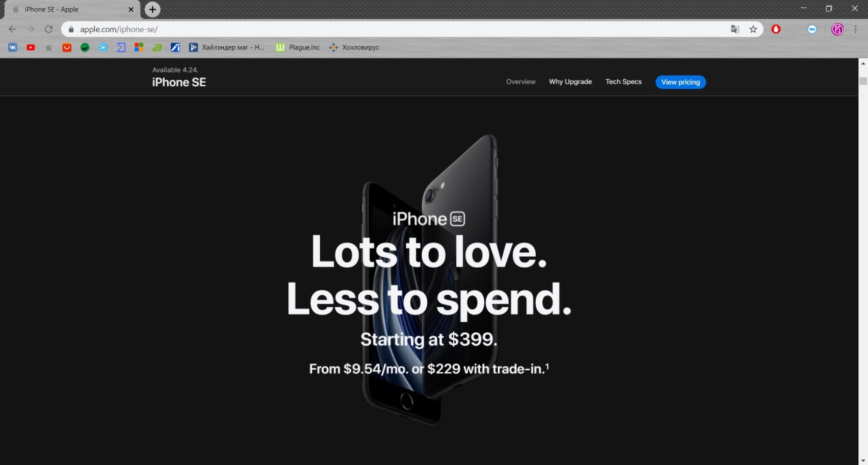Click the page's vertical scrollbar thumb
868x465 pixels.
tap(863, 81)
